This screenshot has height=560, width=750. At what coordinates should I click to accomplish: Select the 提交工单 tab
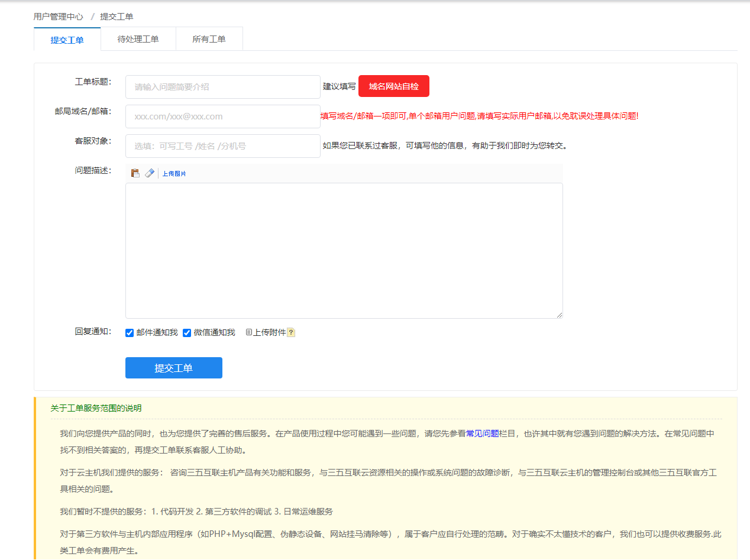point(67,40)
